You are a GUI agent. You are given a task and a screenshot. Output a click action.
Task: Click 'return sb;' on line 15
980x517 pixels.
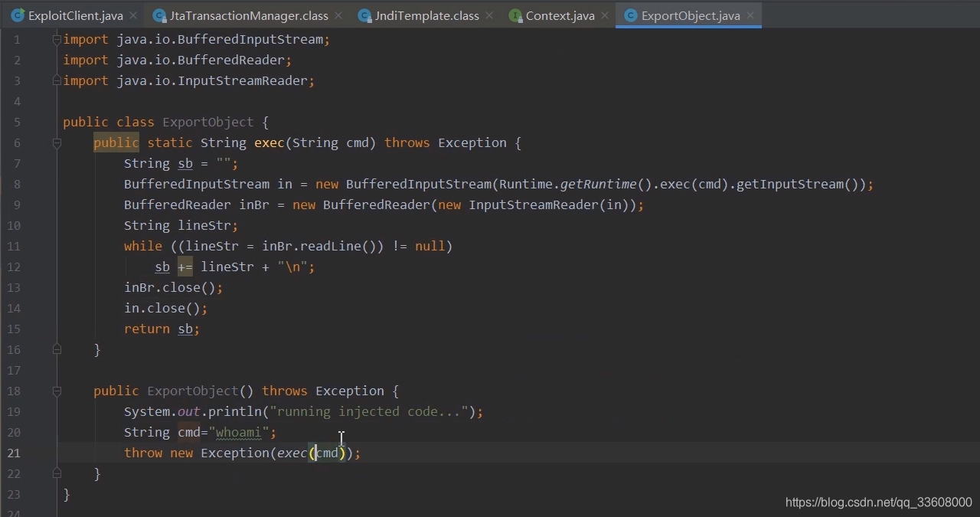pyautogui.click(x=162, y=329)
